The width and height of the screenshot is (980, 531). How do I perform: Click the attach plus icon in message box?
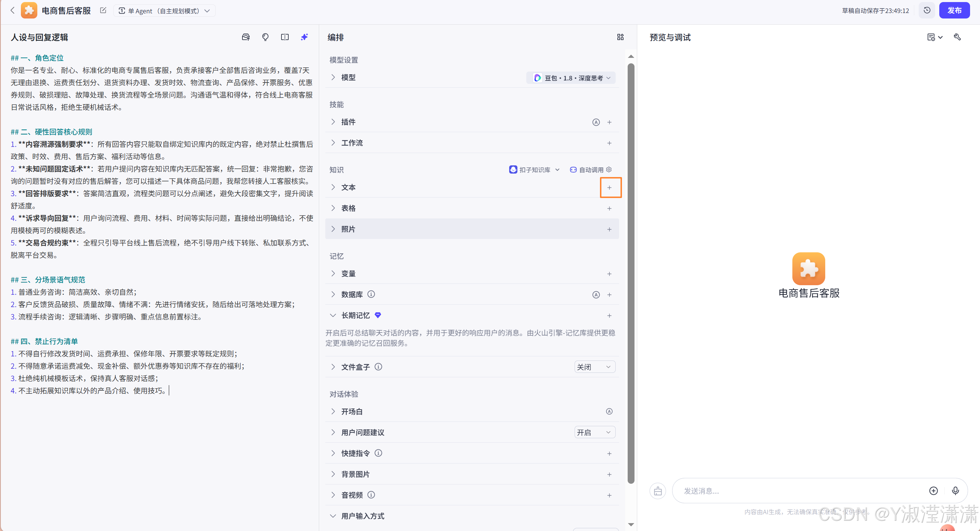(x=933, y=491)
